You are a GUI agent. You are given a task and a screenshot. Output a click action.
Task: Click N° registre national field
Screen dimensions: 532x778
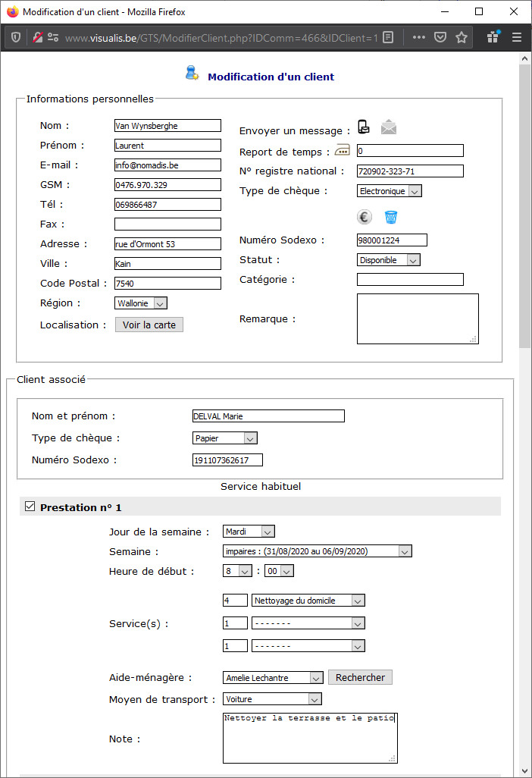click(x=410, y=171)
